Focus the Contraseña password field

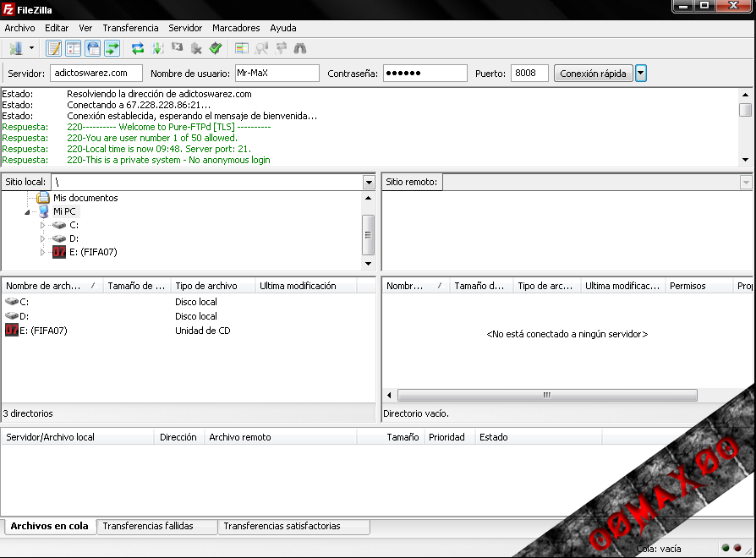(x=425, y=74)
